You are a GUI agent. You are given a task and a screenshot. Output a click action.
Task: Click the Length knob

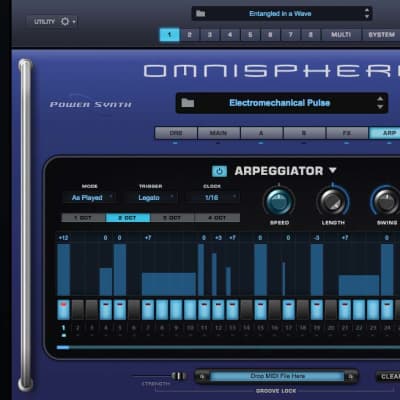[333, 201]
